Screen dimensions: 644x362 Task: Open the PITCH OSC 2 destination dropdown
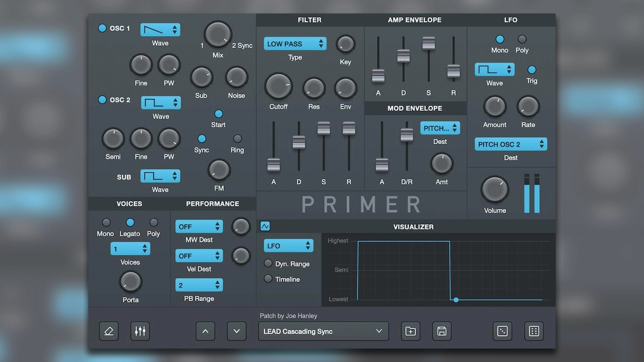(x=511, y=144)
